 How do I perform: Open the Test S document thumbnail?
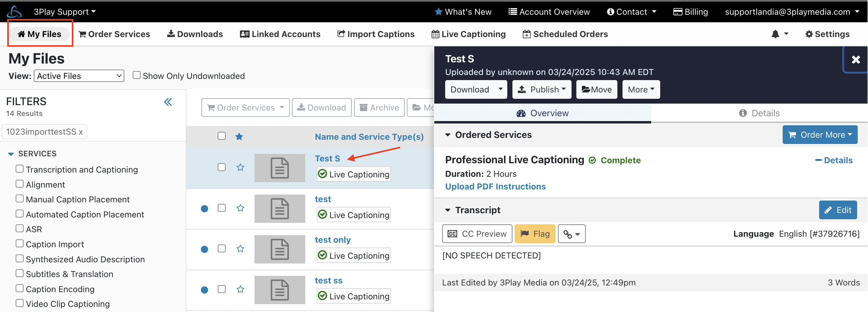coord(280,168)
